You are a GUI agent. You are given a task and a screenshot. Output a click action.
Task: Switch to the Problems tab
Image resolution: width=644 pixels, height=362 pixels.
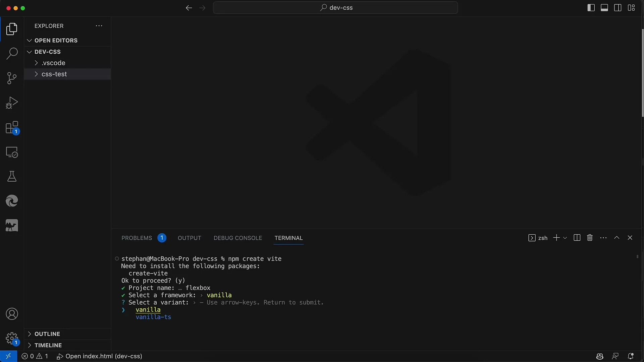(137, 238)
